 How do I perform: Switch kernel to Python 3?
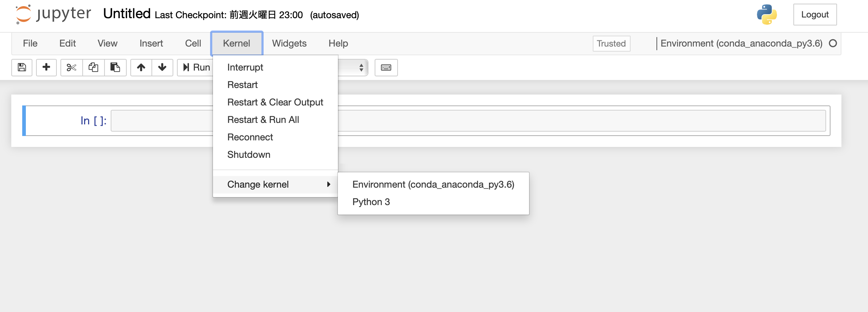click(433, 202)
